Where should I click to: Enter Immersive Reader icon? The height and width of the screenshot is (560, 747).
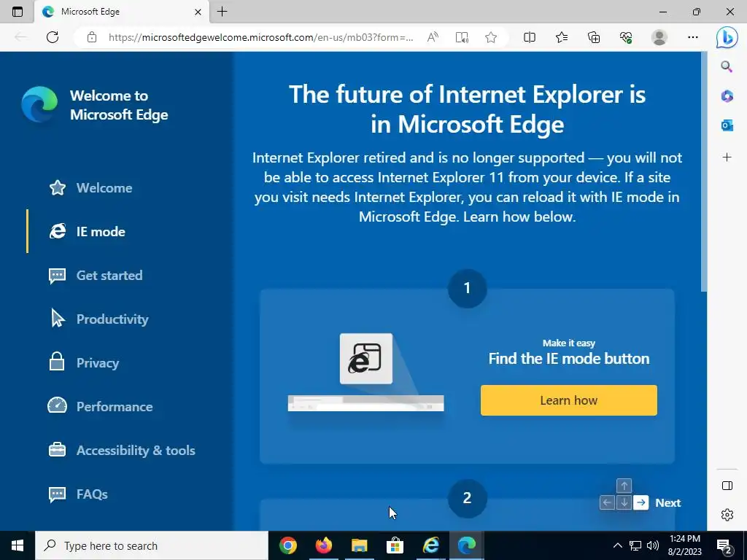tap(462, 37)
